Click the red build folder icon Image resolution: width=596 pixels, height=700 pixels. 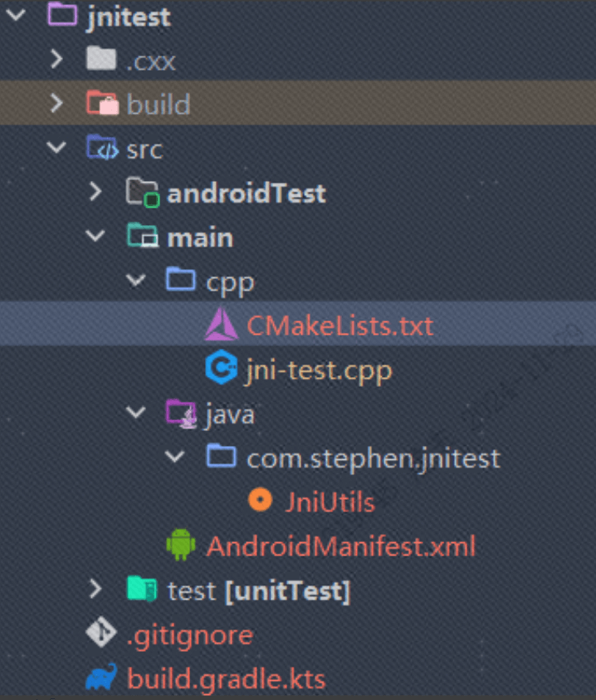tap(103, 104)
